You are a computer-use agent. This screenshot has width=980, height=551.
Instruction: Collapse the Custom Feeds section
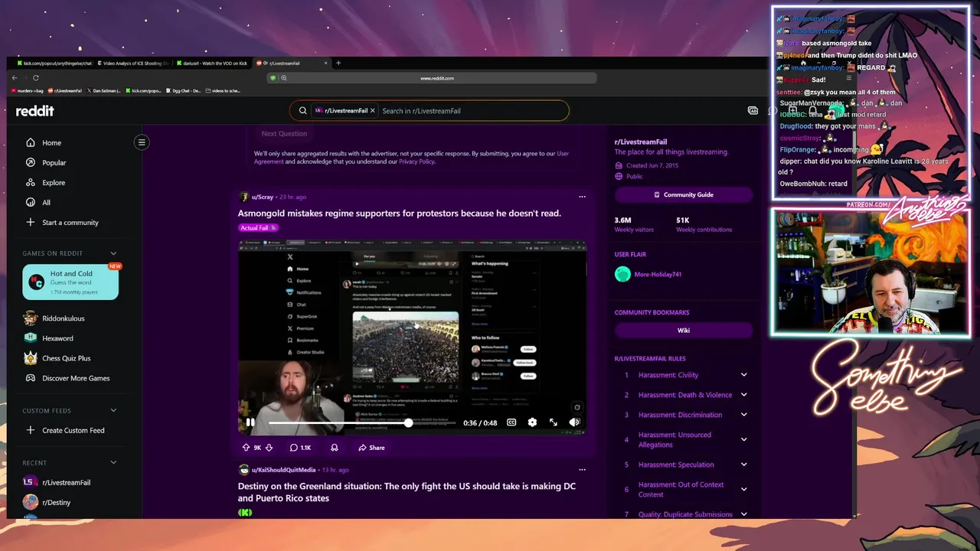click(x=113, y=411)
